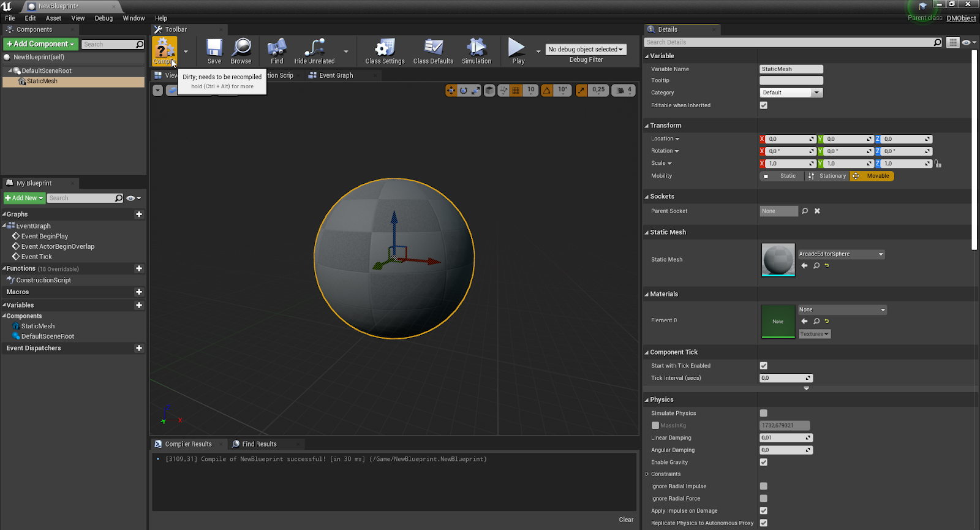Open the camera speed setting showing 4

624,90
